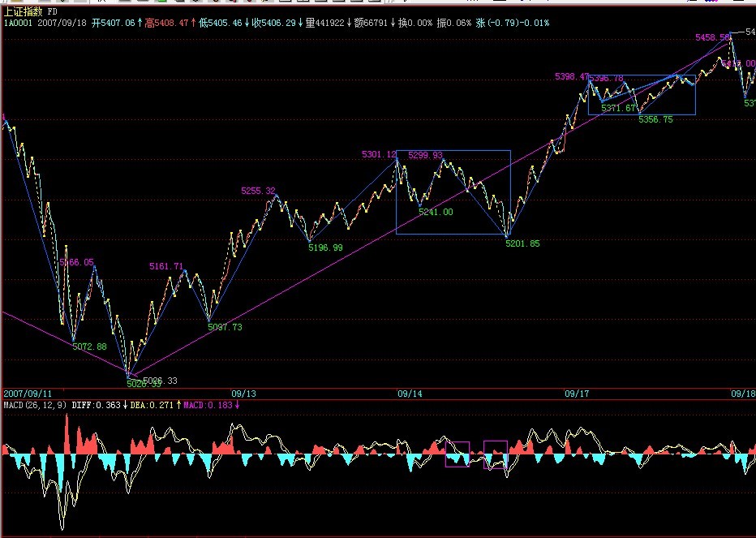
Task: Click the 09/14 date axis marker
Action: 409,393
